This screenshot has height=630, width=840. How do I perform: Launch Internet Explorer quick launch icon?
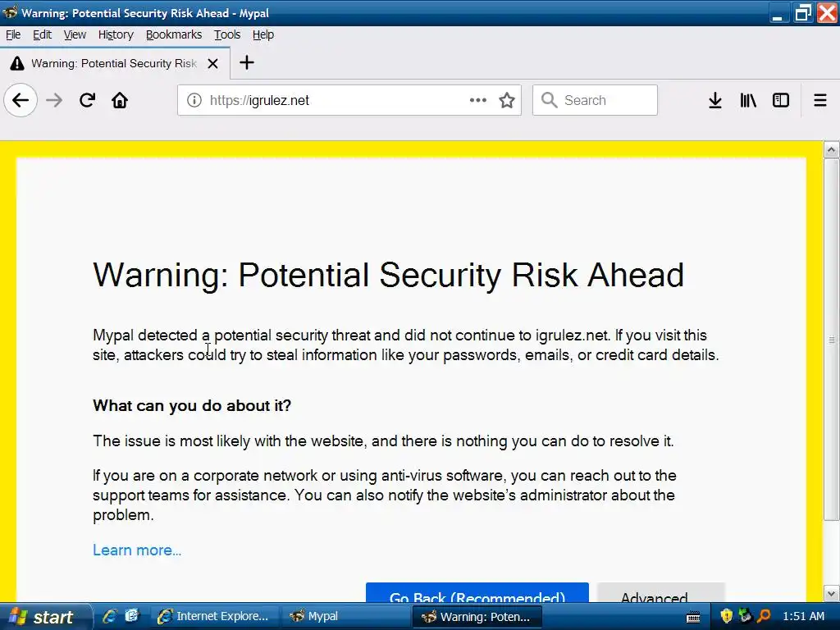110,616
